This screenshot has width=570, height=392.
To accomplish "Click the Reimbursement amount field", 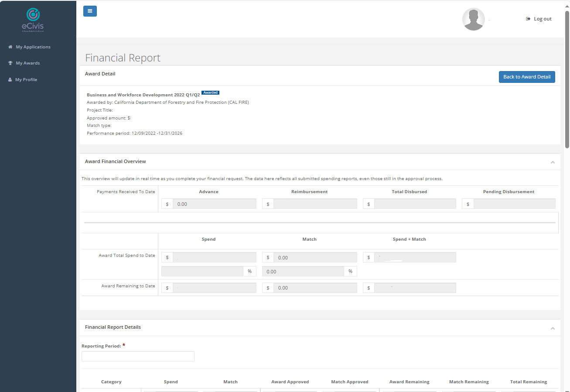I will tap(315, 204).
